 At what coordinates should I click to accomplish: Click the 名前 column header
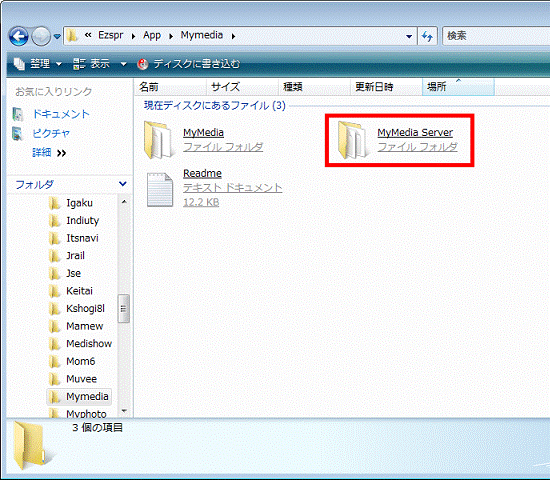click(x=170, y=87)
